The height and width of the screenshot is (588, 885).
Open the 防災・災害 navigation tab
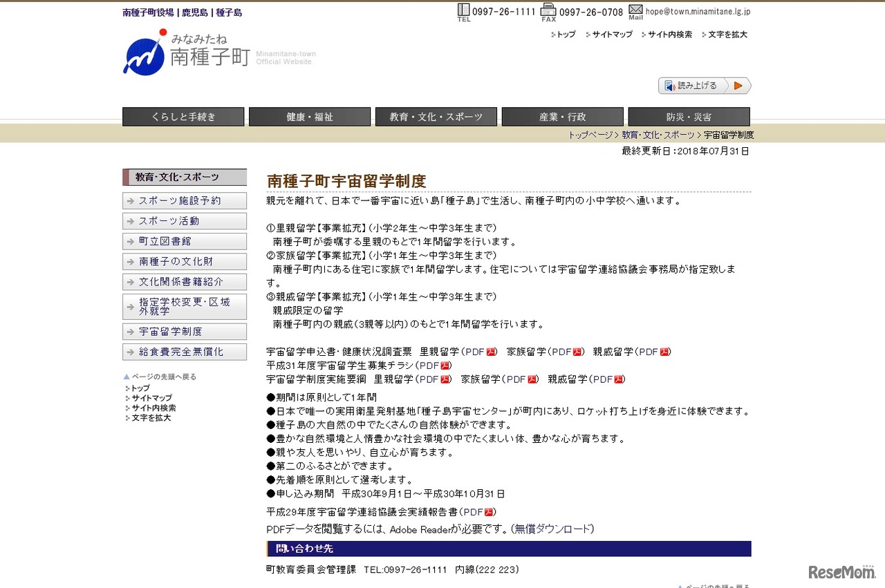[688, 116]
